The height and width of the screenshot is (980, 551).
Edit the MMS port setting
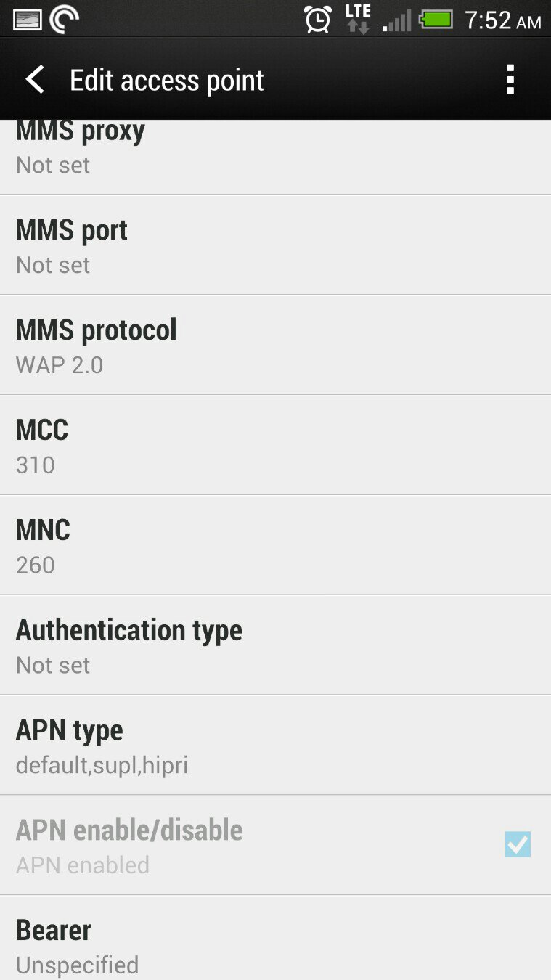275,245
